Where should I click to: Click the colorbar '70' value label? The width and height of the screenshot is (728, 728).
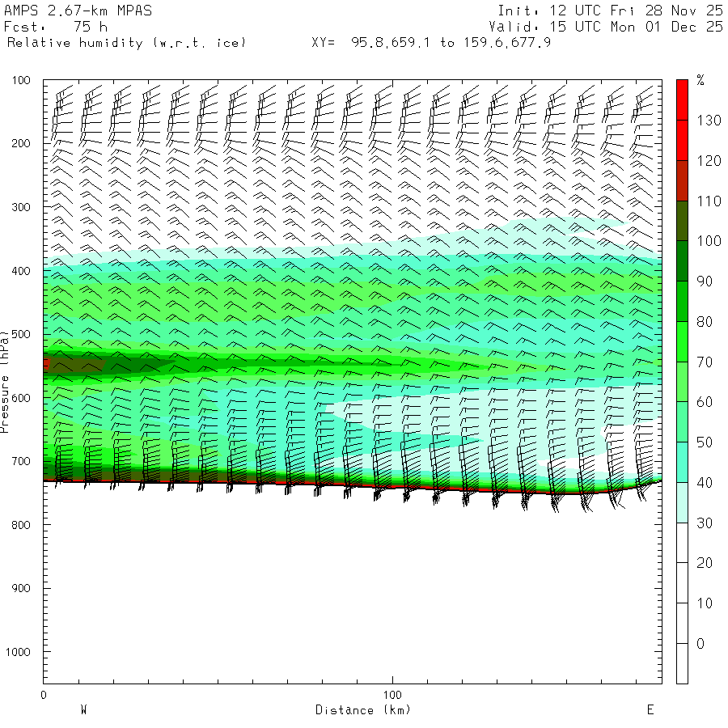click(x=705, y=362)
